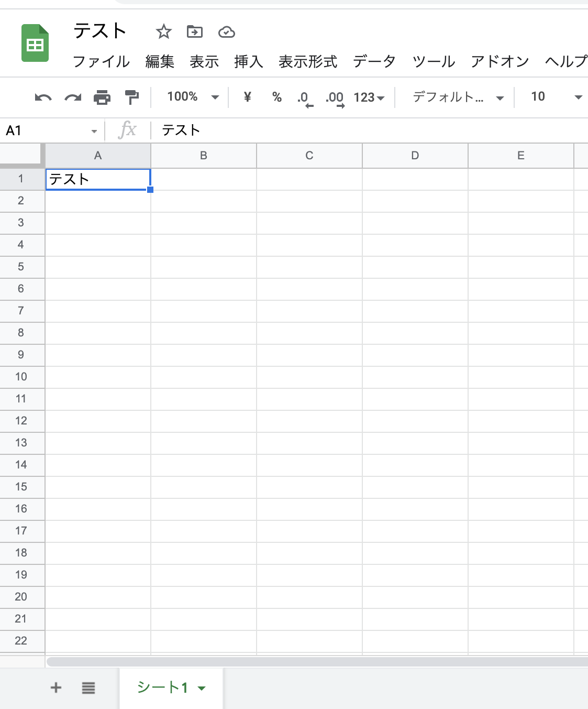The width and height of the screenshot is (588, 709).
Task: Open the シート1 tab dropdown arrow
Action: point(202,689)
